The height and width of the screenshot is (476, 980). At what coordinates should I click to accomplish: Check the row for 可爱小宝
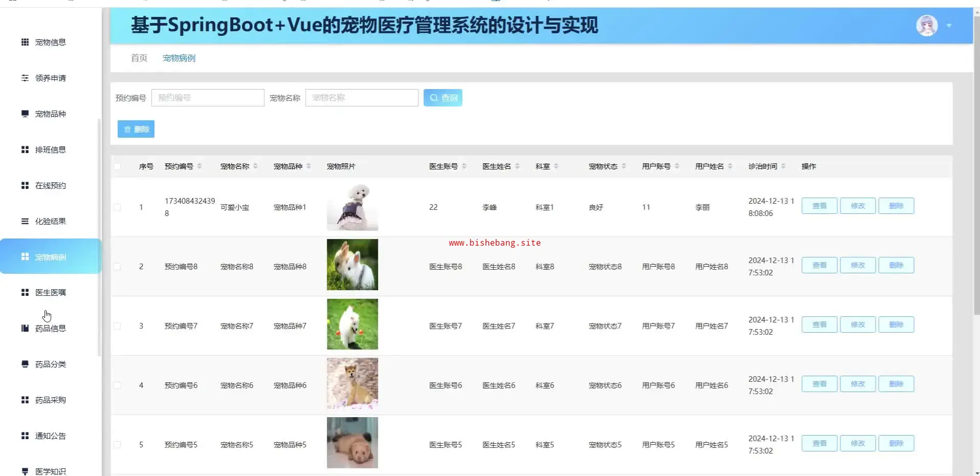tap(117, 207)
